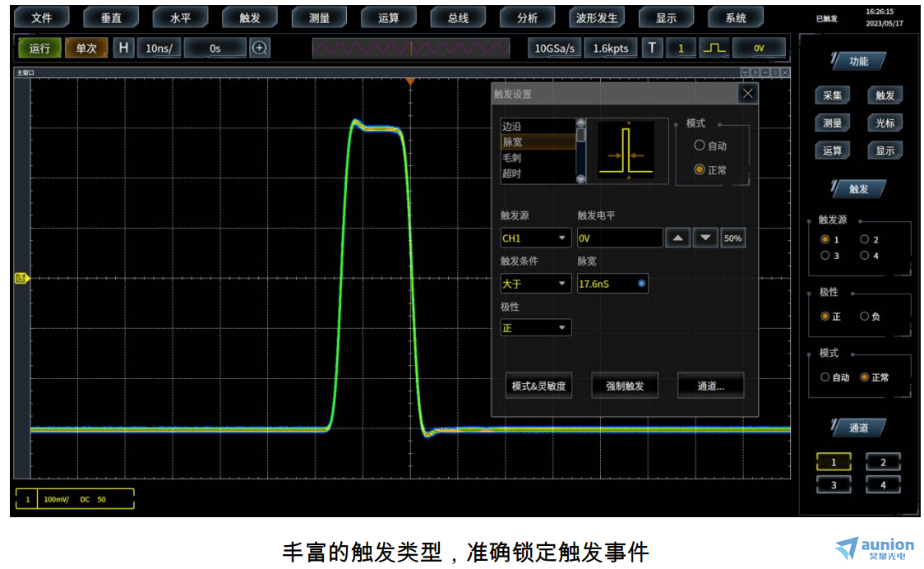Click the orange trigger position marker
Viewport: 924px width, 569px height.
tap(410, 82)
